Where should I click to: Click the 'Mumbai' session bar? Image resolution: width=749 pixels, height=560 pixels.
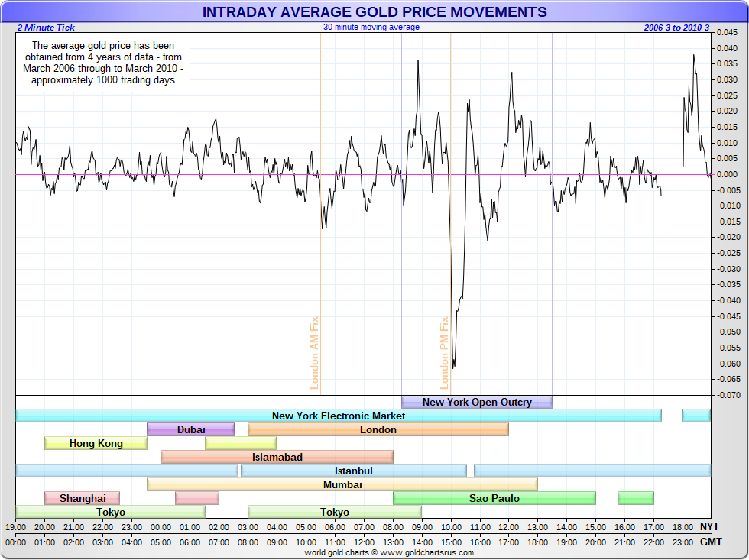point(342,485)
